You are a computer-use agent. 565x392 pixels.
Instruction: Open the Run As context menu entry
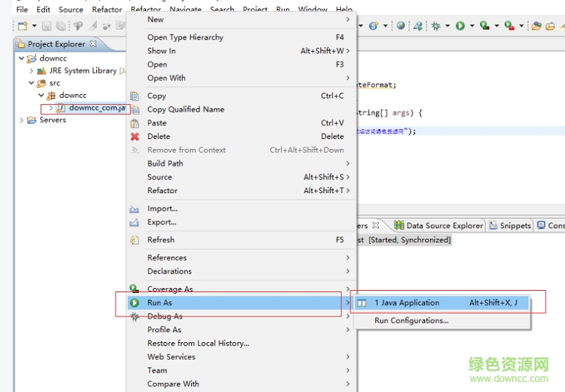[x=160, y=303]
